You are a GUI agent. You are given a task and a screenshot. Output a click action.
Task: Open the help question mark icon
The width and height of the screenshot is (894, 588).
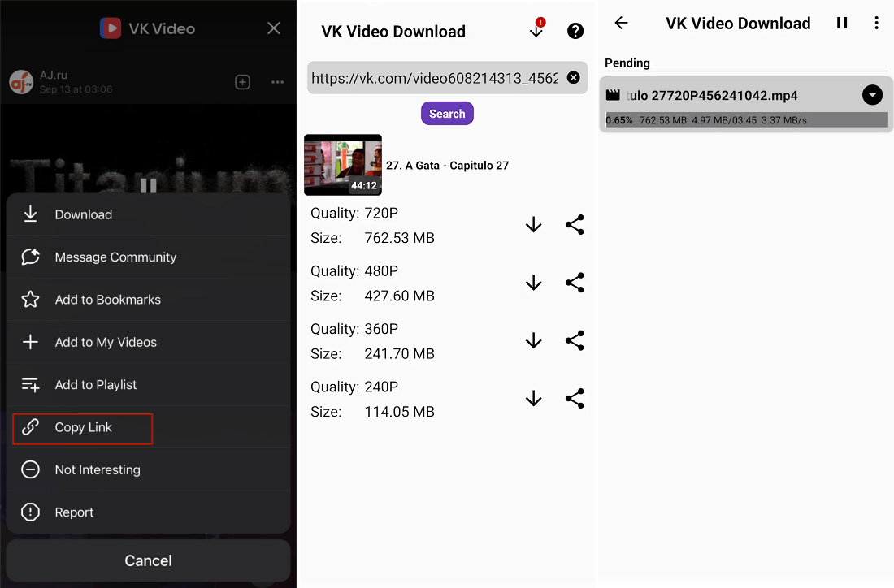pos(575,31)
